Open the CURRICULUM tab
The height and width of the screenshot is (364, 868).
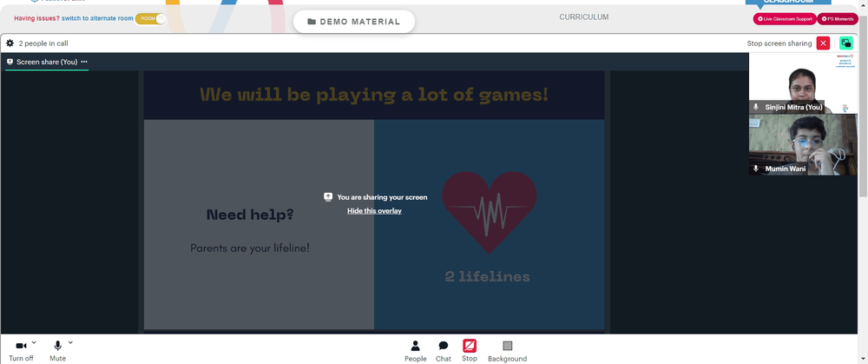[x=583, y=17]
